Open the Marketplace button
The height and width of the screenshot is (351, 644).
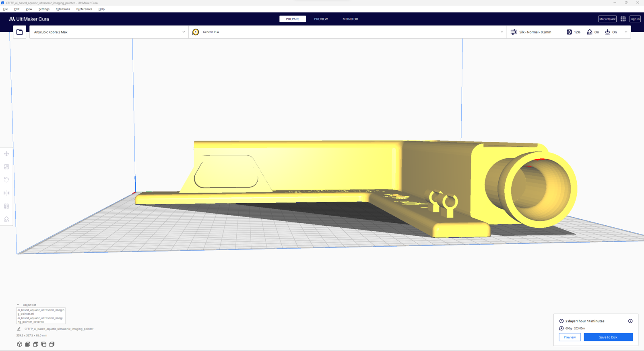[607, 19]
